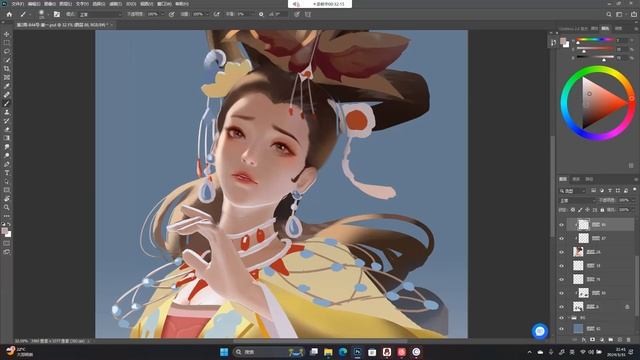640x360 pixels.
Task: Create new adjustment layer icon
Action: coord(602,340)
